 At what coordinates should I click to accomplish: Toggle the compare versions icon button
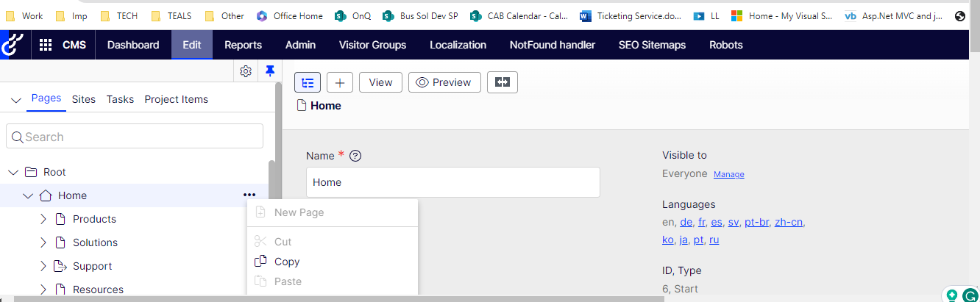click(x=503, y=82)
